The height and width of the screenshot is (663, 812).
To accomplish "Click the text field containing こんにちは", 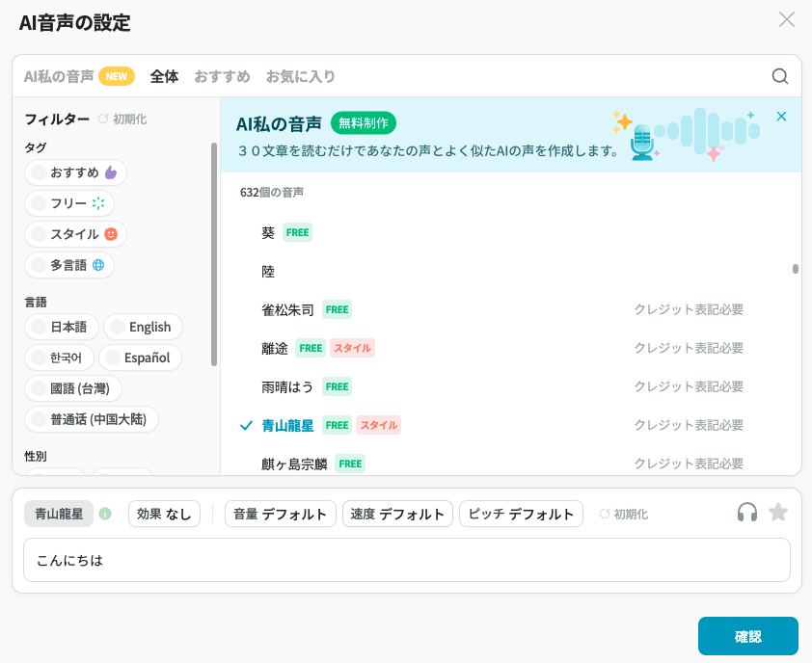I will pos(405,561).
